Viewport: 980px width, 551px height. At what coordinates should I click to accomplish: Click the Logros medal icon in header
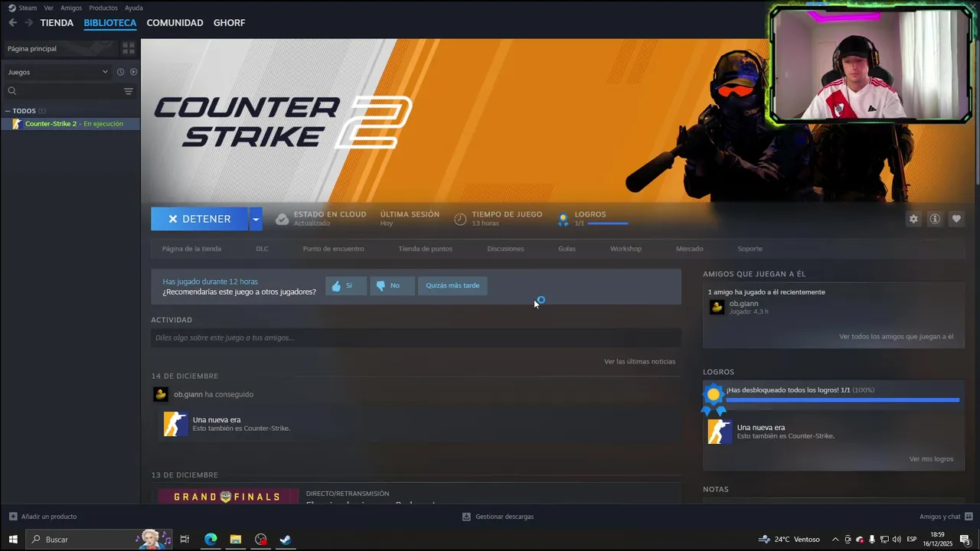tap(563, 219)
